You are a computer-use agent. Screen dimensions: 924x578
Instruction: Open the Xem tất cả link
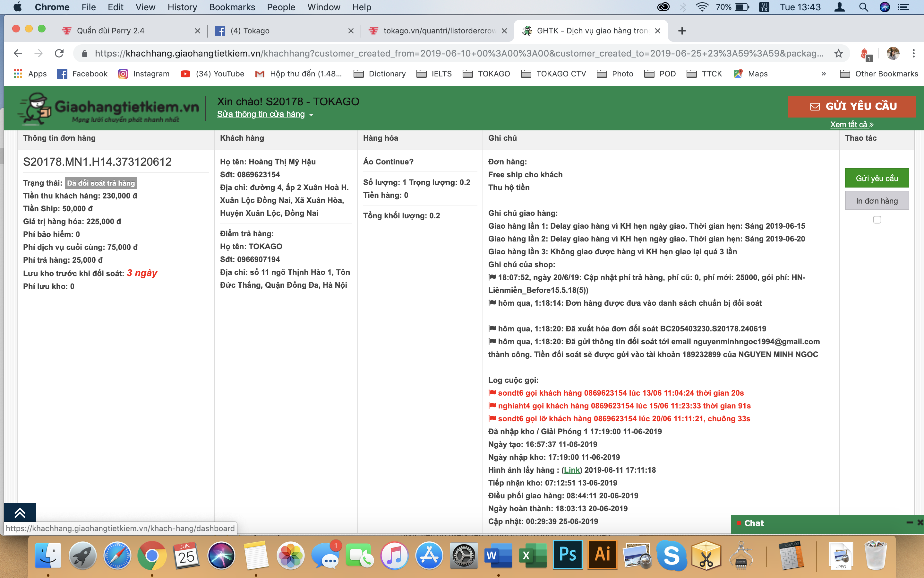tap(852, 124)
